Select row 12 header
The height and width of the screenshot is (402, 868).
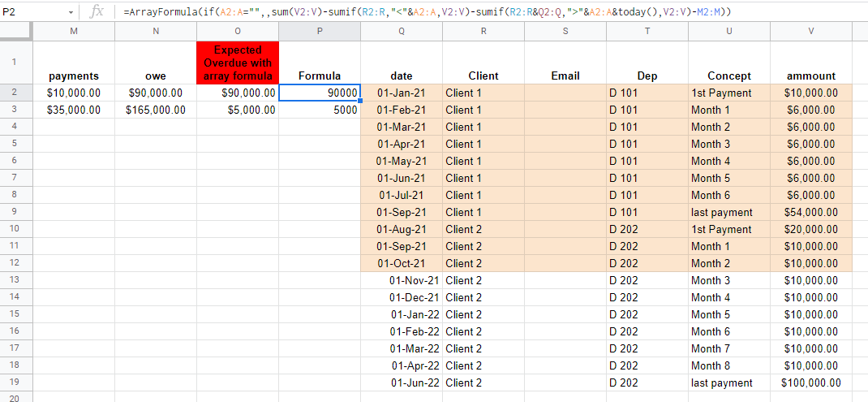coord(16,263)
